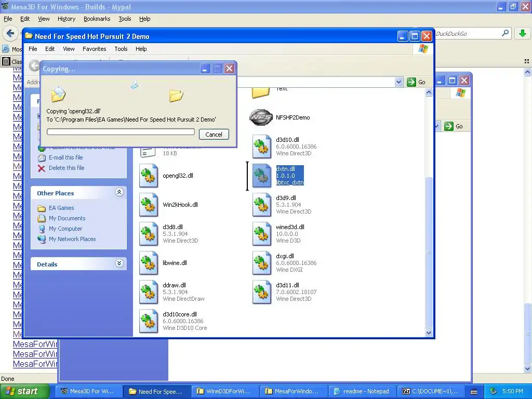Open Explorer Favorites menu

pyautogui.click(x=95, y=49)
